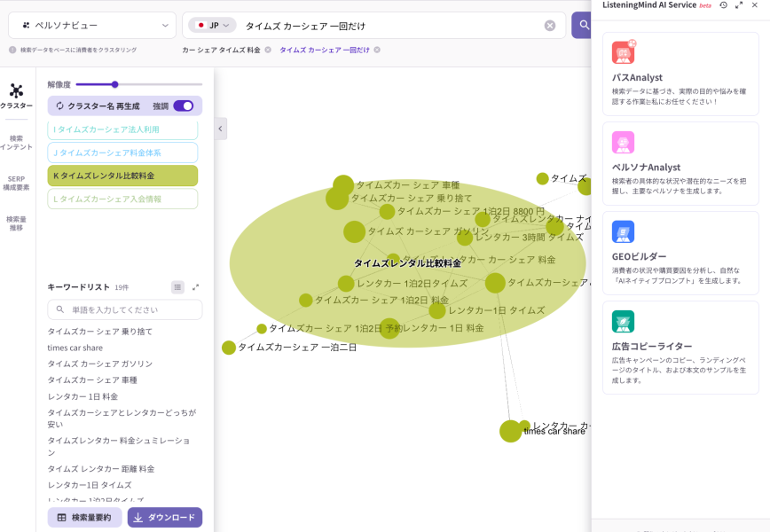
Task: Toggle the 強調 highlight switch
Action: click(x=184, y=106)
